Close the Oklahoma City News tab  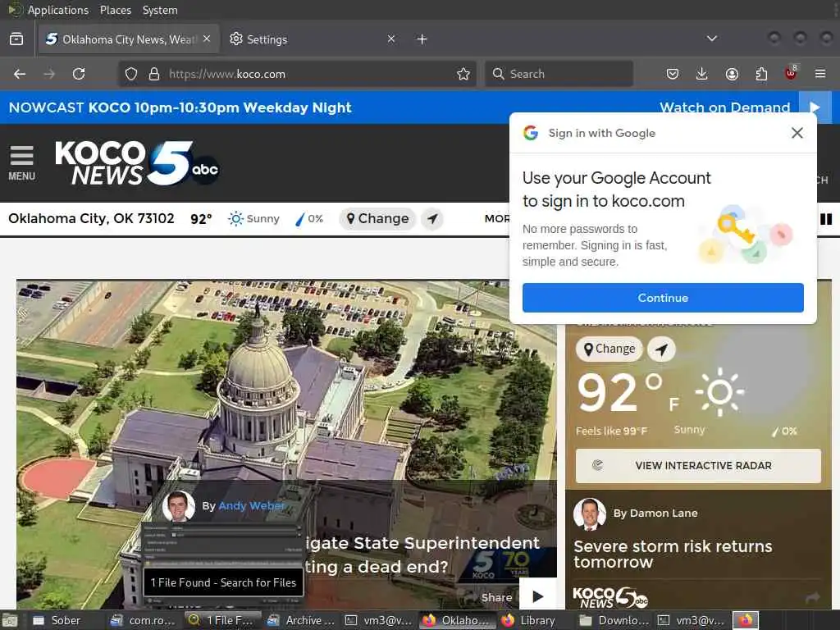pyautogui.click(x=207, y=39)
